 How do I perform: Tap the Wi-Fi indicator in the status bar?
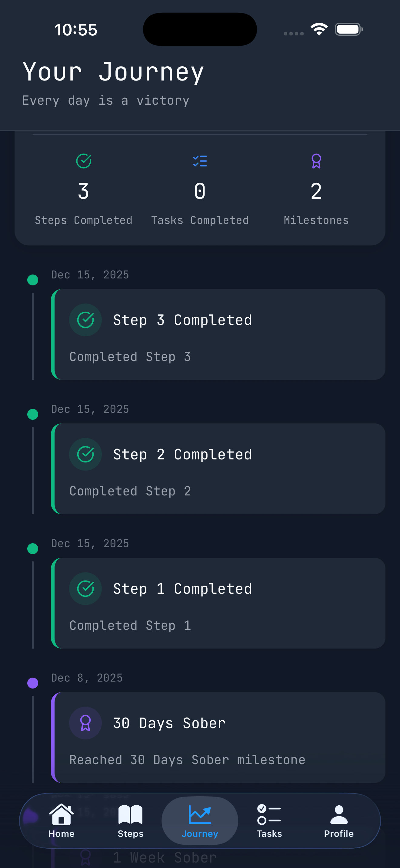point(319,29)
